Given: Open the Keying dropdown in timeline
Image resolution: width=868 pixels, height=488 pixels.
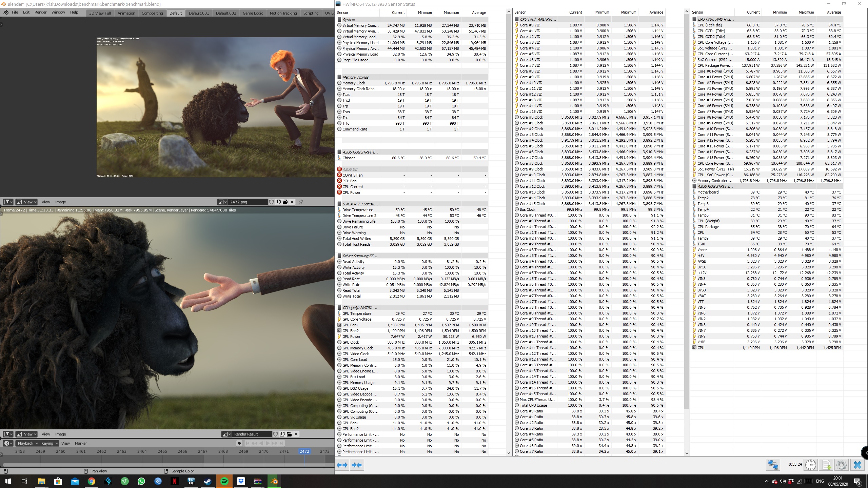Looking at the screenshot, I should click(49, 443).
